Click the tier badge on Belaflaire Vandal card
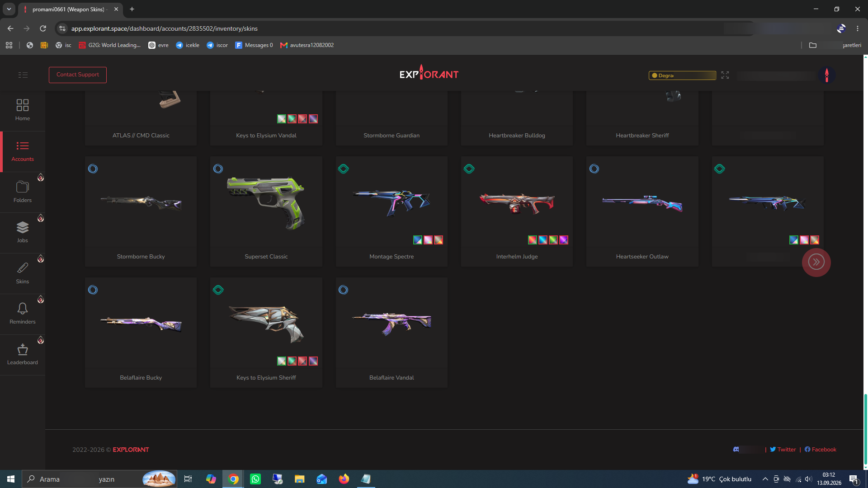 point(344,290)
